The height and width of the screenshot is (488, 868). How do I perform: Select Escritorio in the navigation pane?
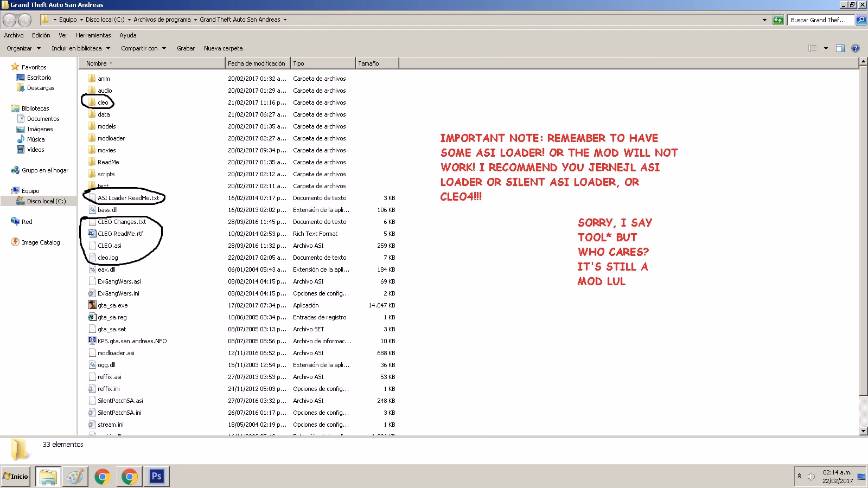point(39,78)
